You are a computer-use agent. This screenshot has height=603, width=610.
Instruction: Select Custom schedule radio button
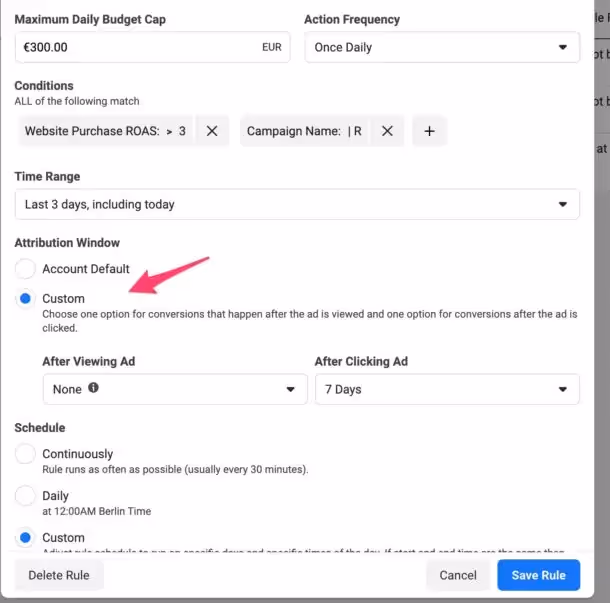tap(25, 538)
